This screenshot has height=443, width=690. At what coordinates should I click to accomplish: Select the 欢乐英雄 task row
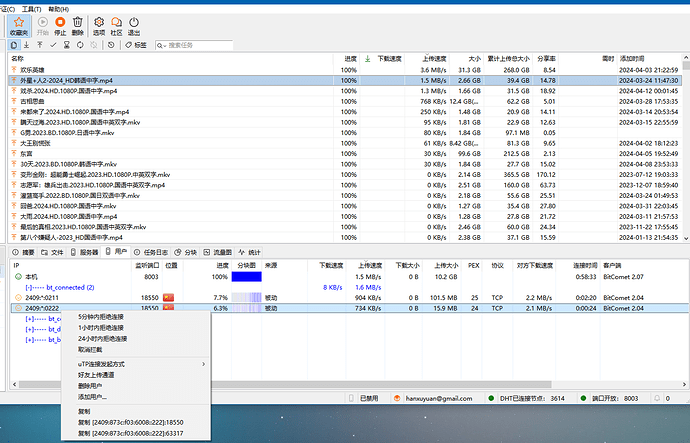(x=345, y=70)
